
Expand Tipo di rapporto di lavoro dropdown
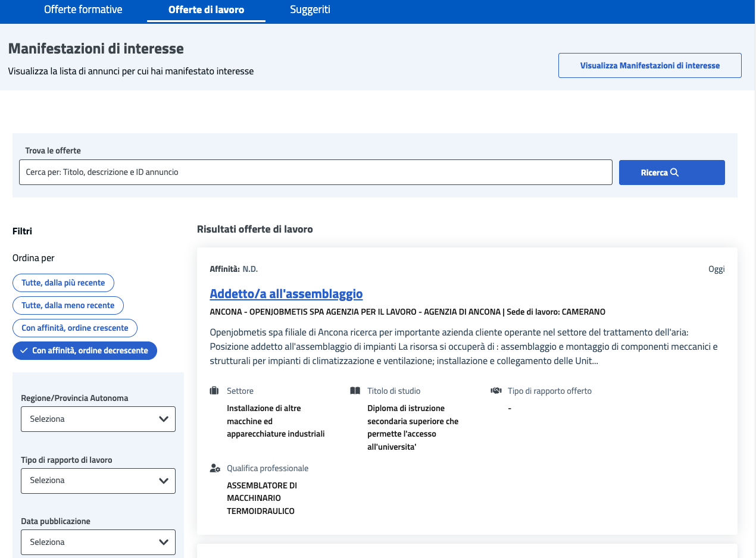pyautogui.click(x=98, y=481)
